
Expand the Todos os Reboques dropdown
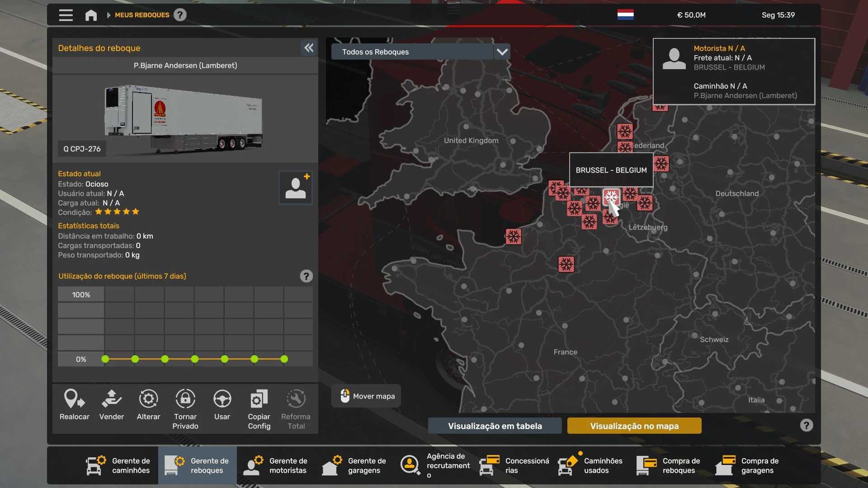click(502, 52)
